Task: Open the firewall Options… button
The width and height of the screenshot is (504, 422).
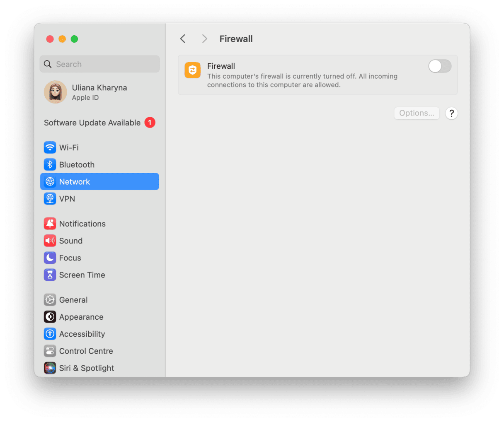Action: tap(417, 113)
